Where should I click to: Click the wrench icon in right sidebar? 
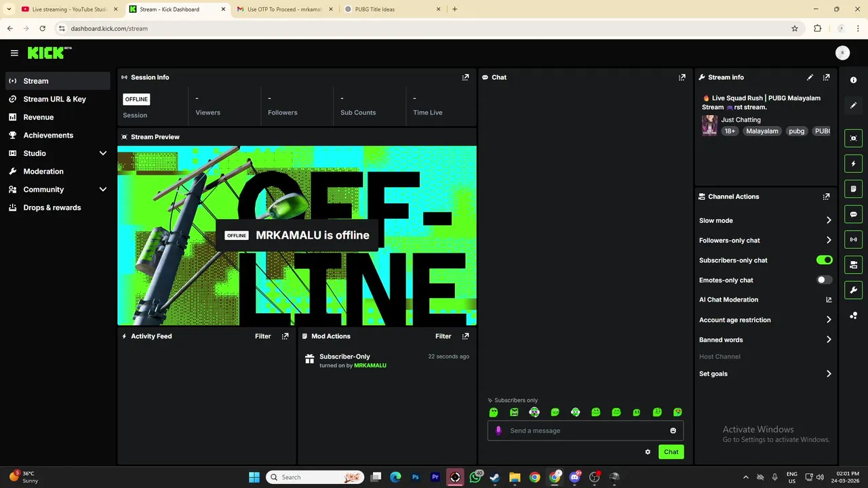coord(853,290)
